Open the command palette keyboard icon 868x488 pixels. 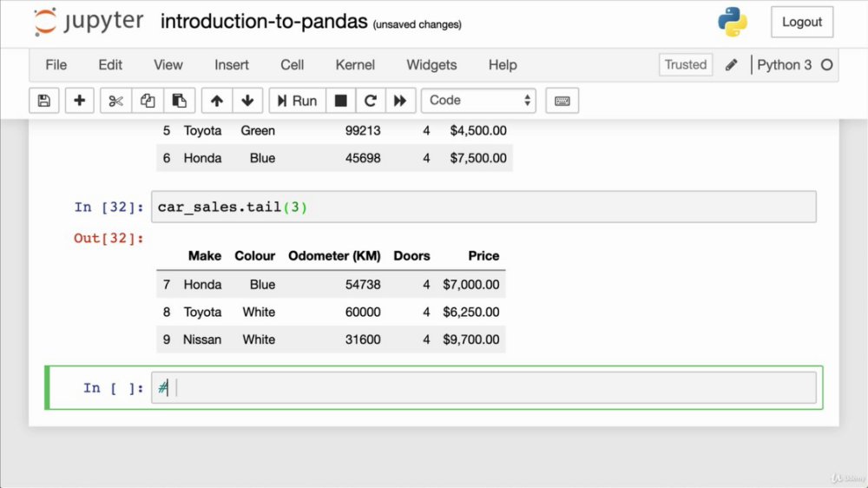click(x=562, y=100)
